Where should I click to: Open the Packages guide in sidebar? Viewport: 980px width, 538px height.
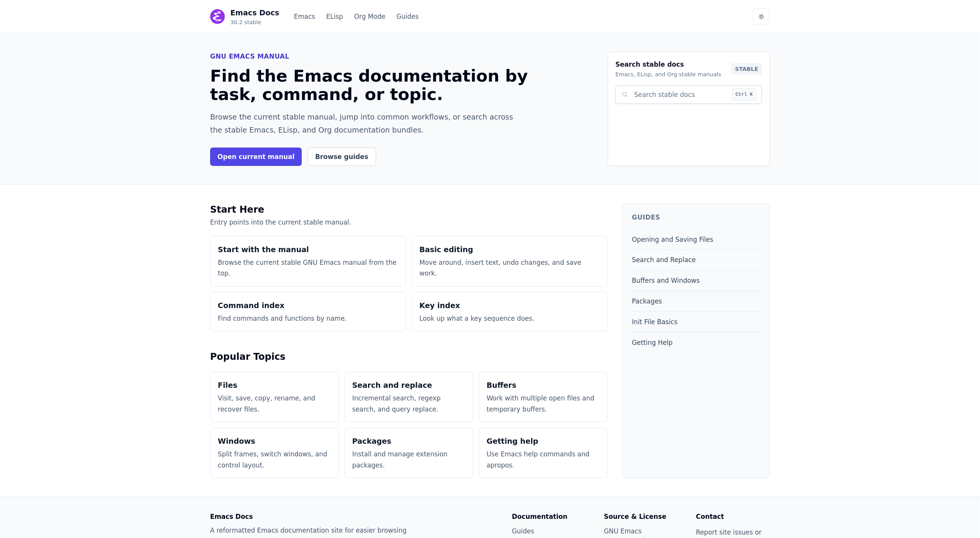pos(647,301)
